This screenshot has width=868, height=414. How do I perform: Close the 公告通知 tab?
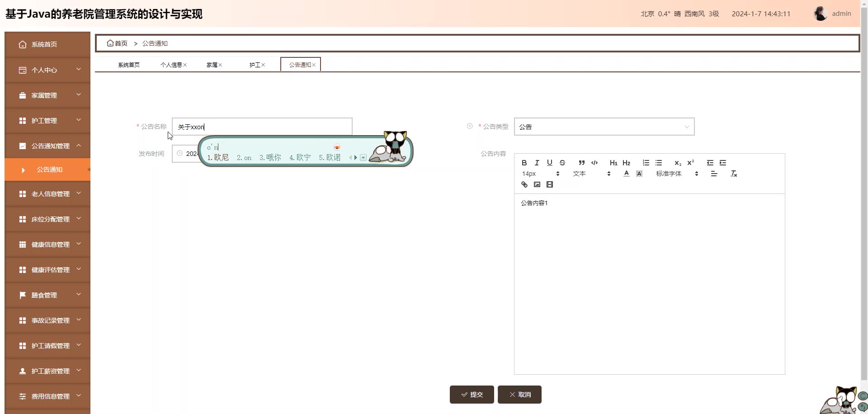point(314,65)
